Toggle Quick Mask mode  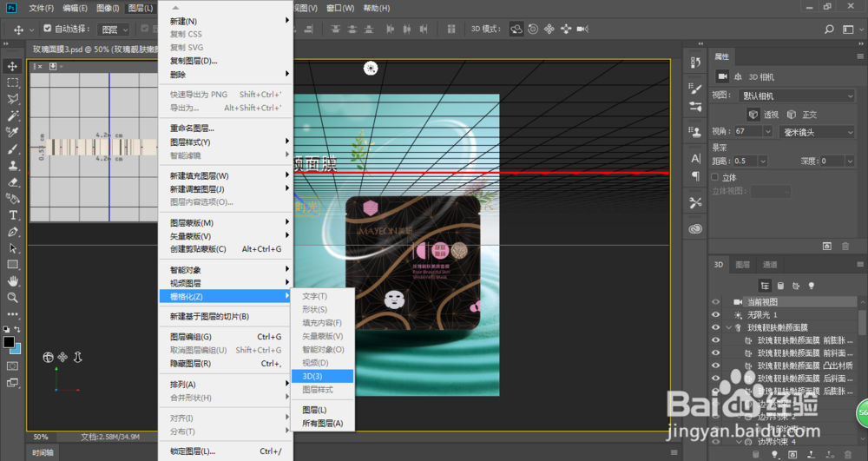(12, 366)
